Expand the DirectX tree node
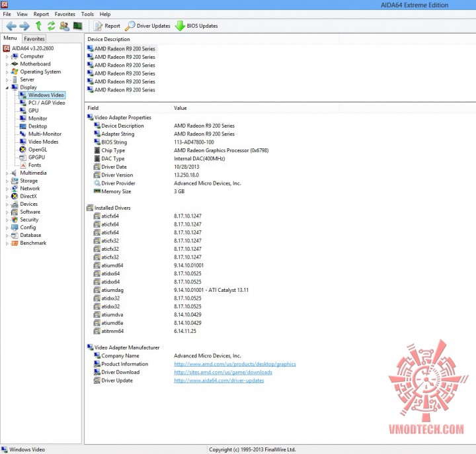The height and width of the screenshot is (454, 476). (x=7, y=197)
